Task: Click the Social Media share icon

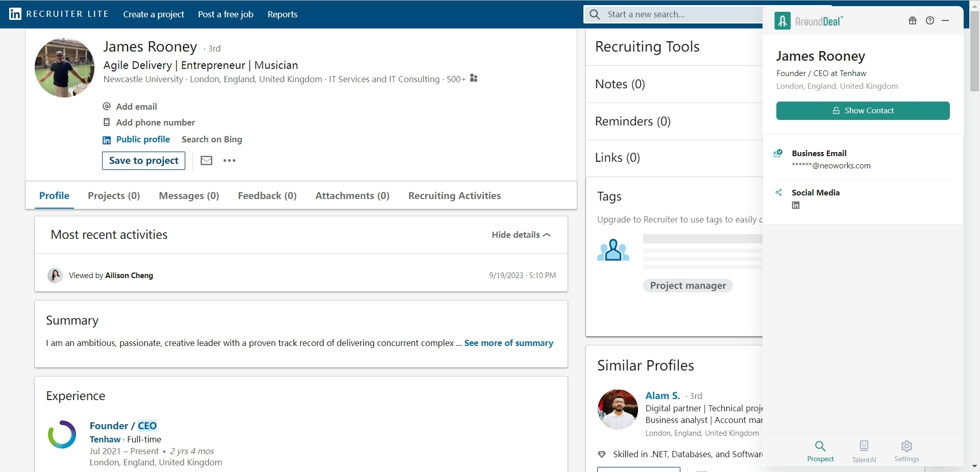Action: tap(779, 192)
